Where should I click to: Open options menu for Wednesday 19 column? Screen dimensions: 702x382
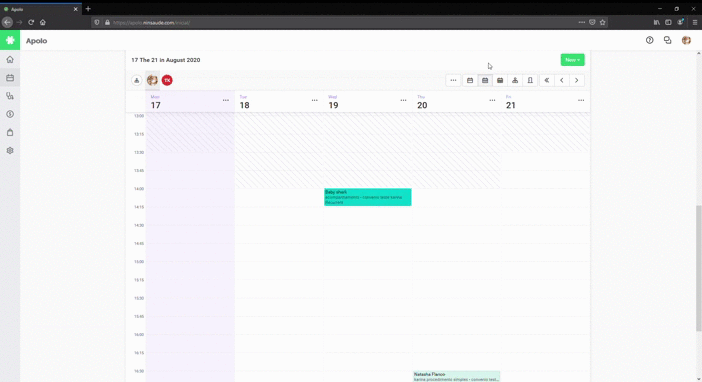pyautogui.click(x=403, y=100)
